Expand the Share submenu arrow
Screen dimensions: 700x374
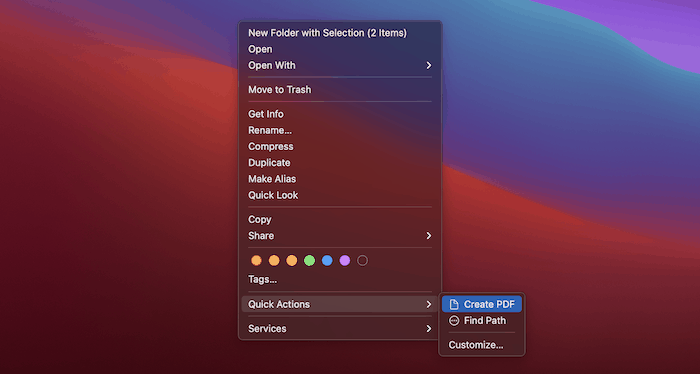click(429, 236)
